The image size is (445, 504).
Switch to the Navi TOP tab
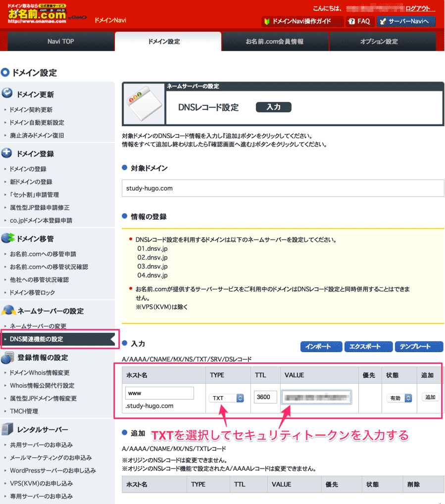pos(60,42)
